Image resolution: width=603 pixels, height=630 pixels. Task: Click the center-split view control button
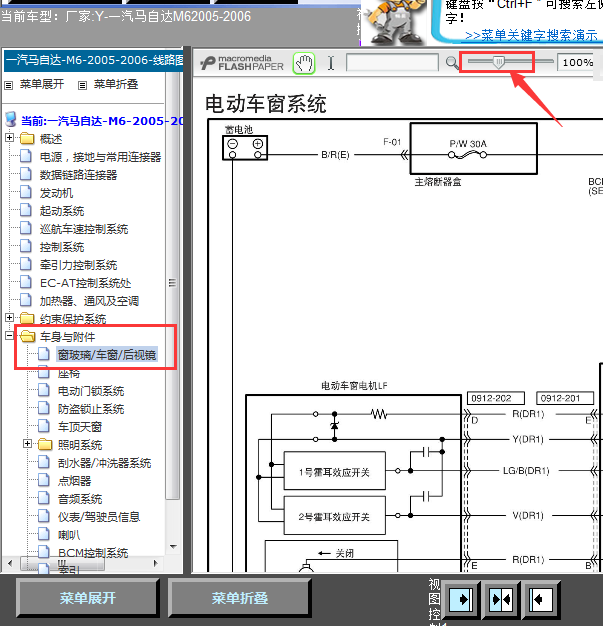point(501,599)
